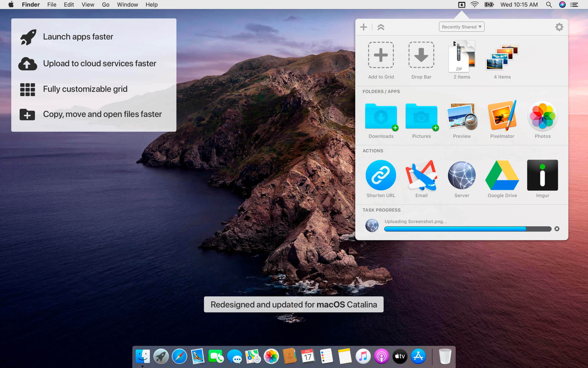Open the Photos app tile
This screenshot has width=588, height=368.
(542, 116)
